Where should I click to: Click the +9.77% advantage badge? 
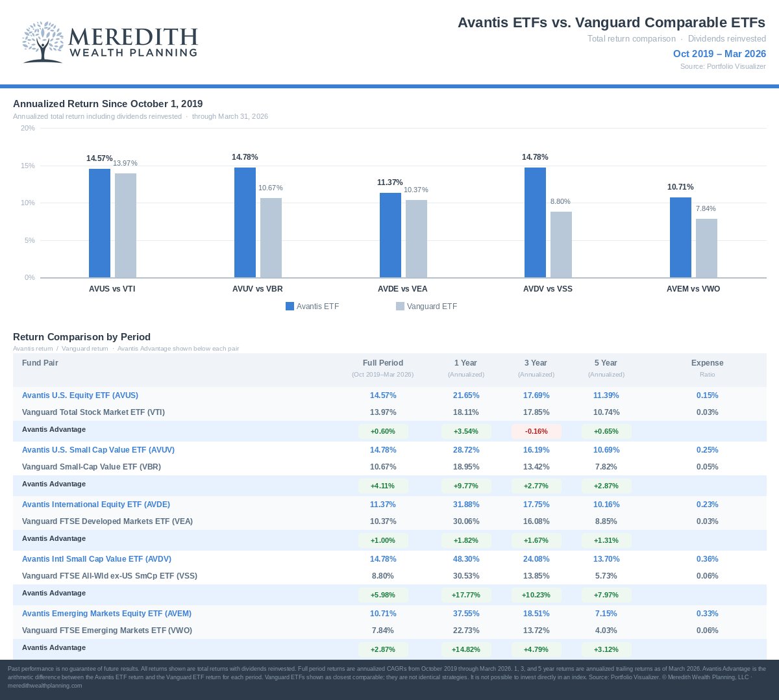(x=466, y=486)
